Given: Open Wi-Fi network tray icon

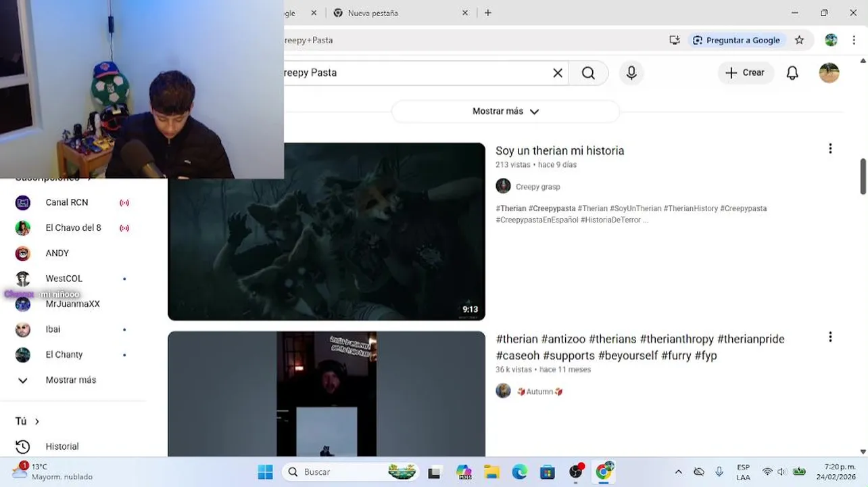Looking at the screenshot, I should 767,472.
